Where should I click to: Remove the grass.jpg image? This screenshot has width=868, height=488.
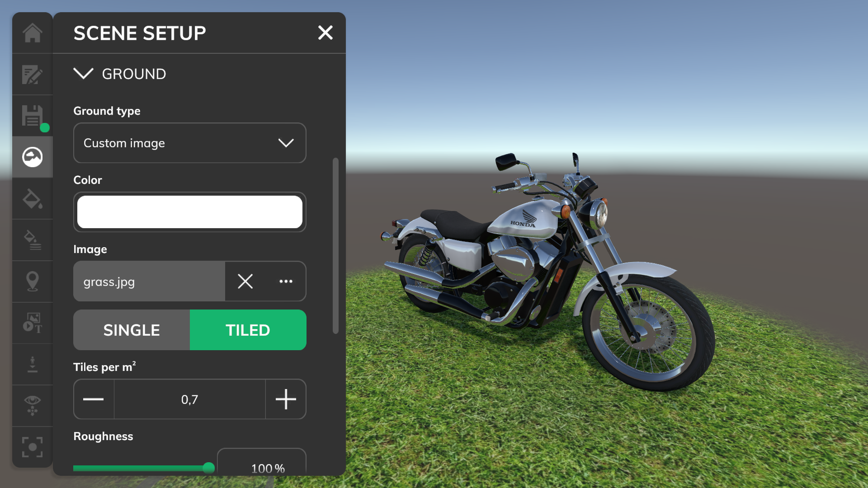(245, 281)
